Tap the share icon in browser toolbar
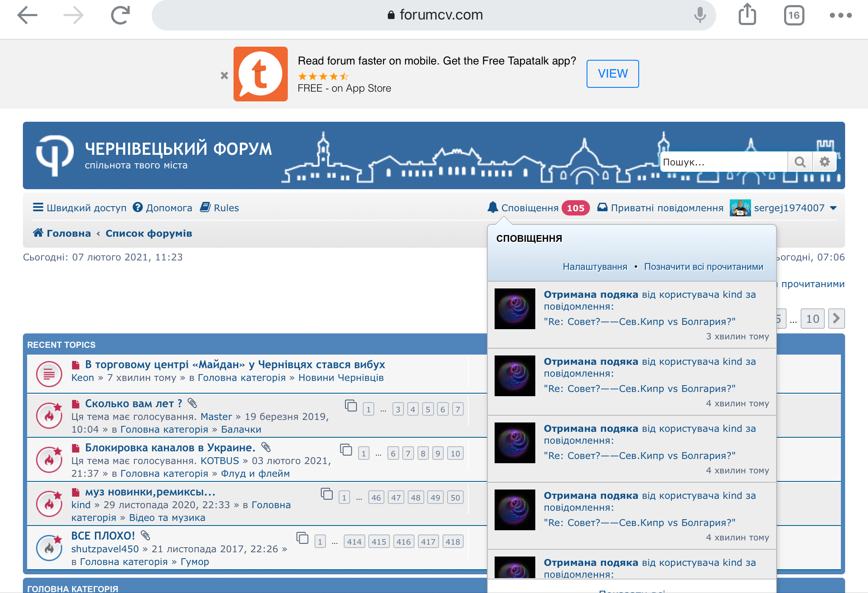The image size is (868, 593). click(x=747, y=15)
